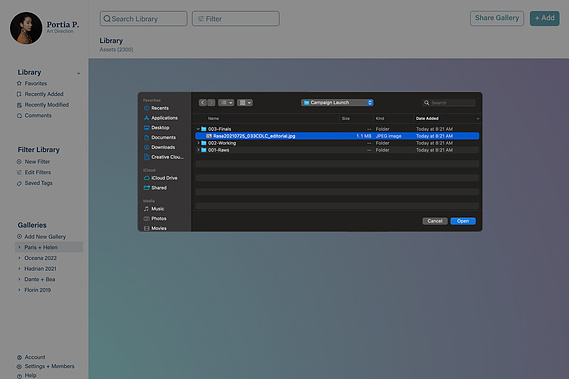
Task: Open Favorites in the Library sidebar
Action: [32, 83]
